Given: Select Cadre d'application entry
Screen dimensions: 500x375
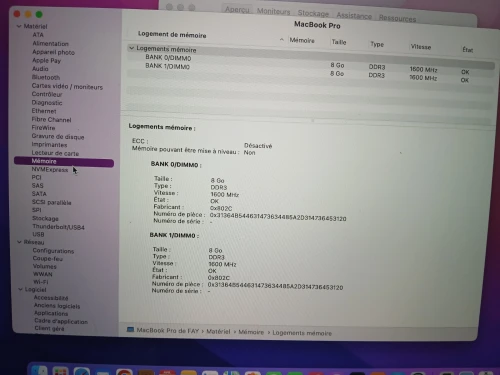Looking at the screenshot, I should point(61,321).
